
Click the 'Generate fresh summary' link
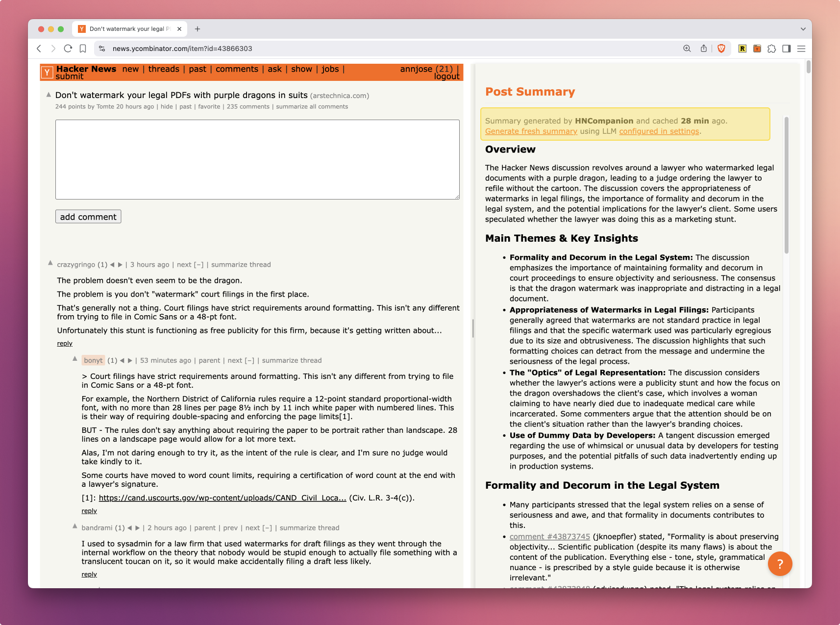(x=531, y=131)
